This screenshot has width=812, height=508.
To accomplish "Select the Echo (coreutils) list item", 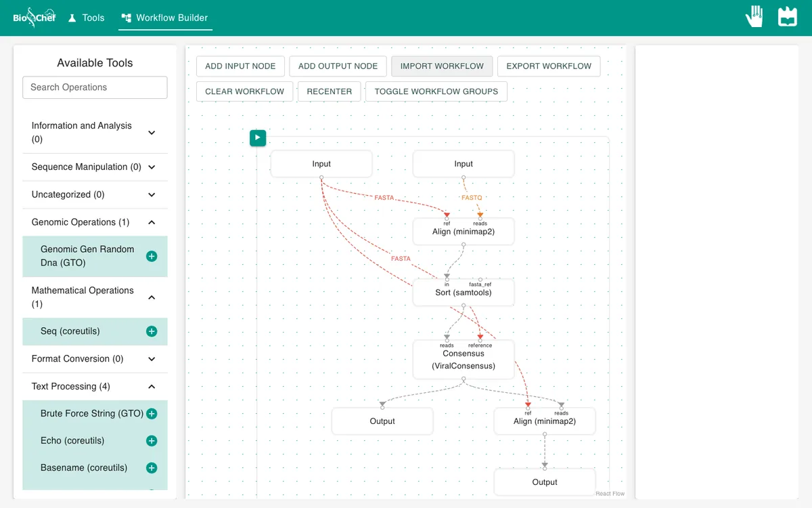I will pos(95,441).
